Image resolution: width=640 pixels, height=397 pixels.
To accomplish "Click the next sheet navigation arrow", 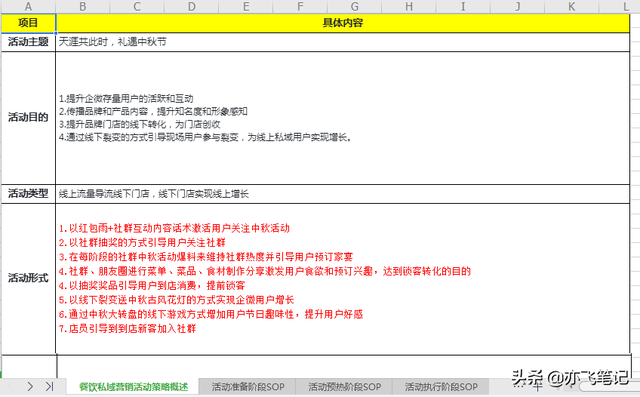I will (x=30, y=386).
